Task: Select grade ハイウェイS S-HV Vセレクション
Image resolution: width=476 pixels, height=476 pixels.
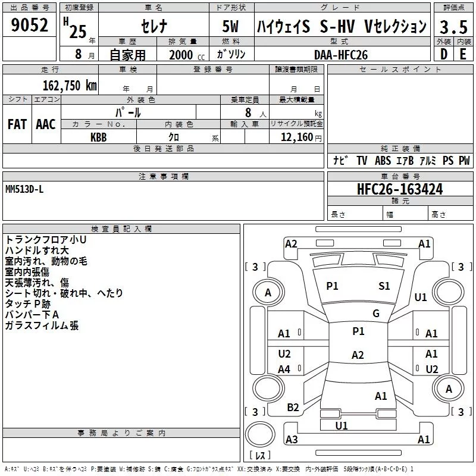Action: [342, 26]
